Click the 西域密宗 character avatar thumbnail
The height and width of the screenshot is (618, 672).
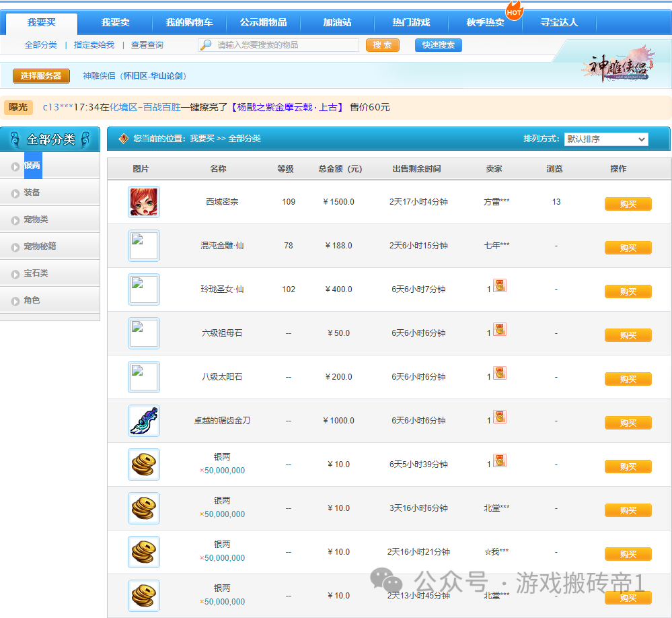(x=144, y=202)
